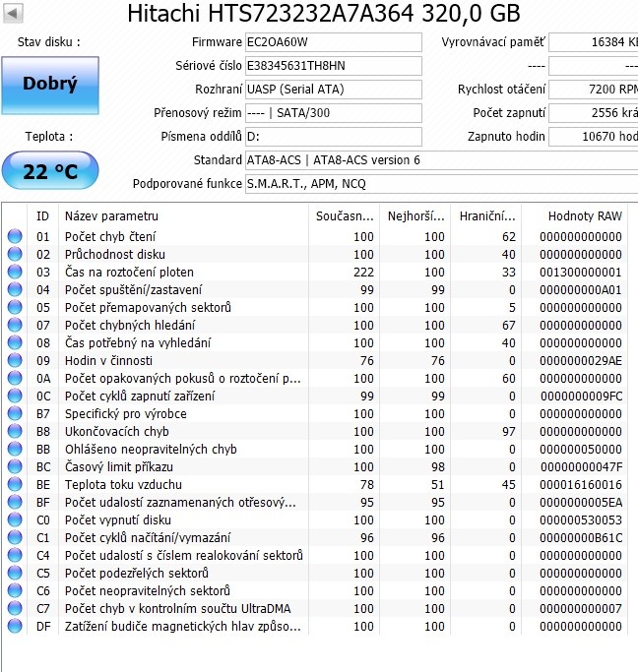Click status orb for Čas na roztočení ploten
The image size is (638, 672).
[x=15, y=272]
